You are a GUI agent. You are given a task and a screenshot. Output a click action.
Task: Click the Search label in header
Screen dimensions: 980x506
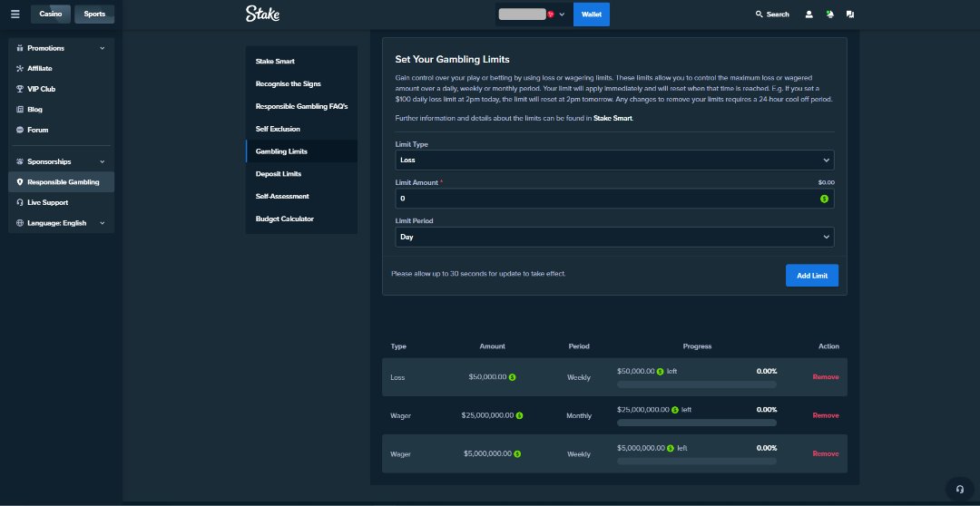pyautogui.click(x=778, y=14)
